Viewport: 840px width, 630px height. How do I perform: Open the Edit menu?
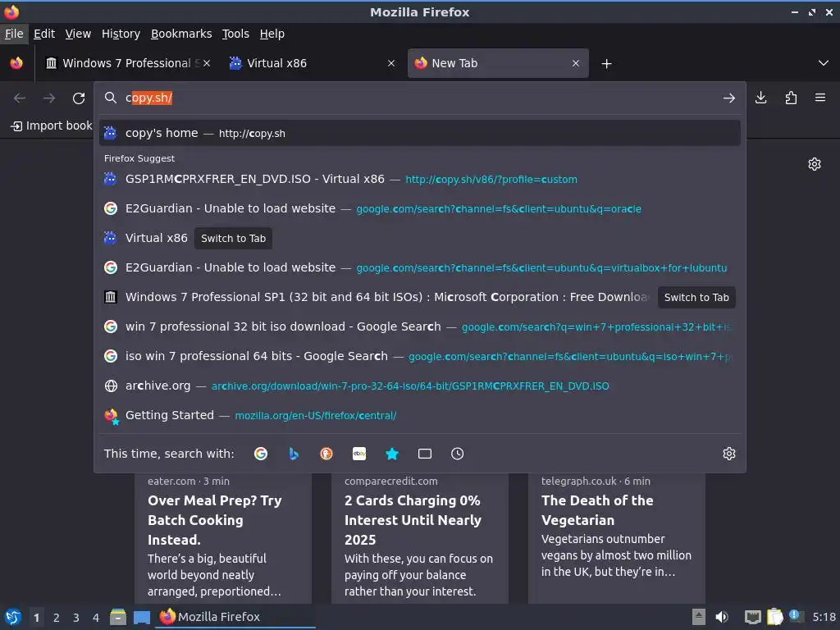(x=44, y=34)
